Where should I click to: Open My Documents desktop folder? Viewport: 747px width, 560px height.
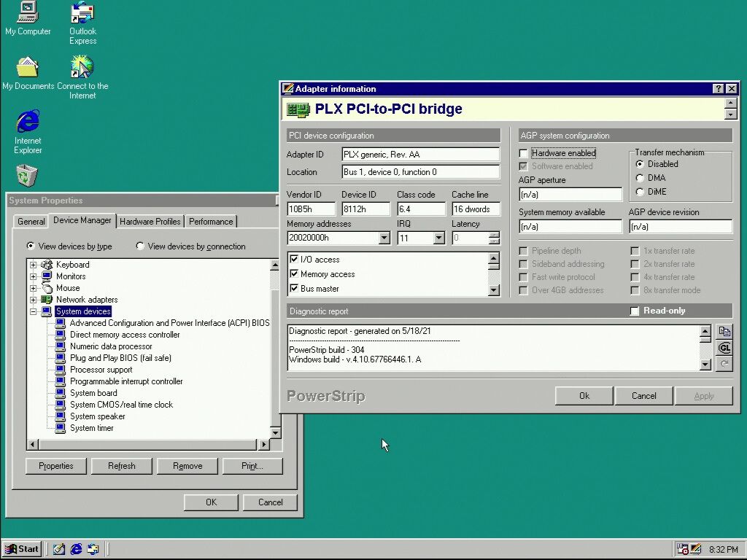pyautogui.click(x=28, y=74)
